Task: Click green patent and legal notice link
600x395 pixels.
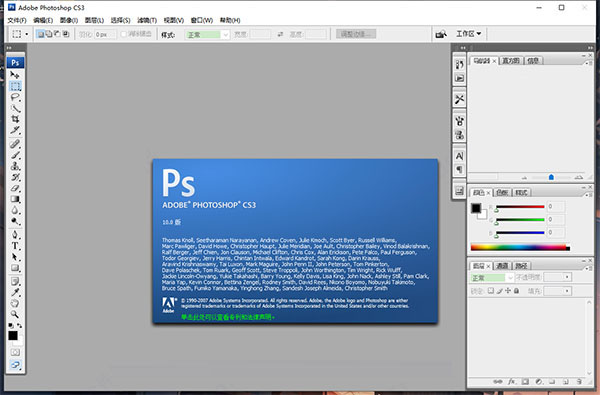Action: click(228, 317)
